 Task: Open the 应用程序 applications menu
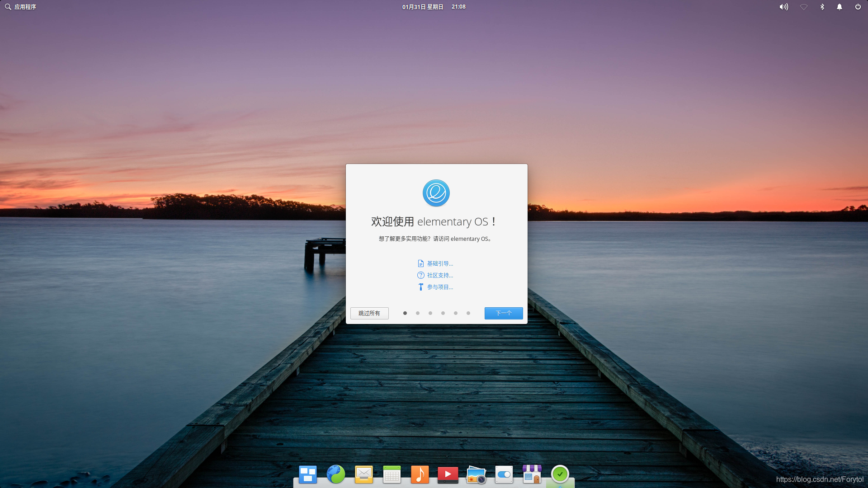coord(21,7)
